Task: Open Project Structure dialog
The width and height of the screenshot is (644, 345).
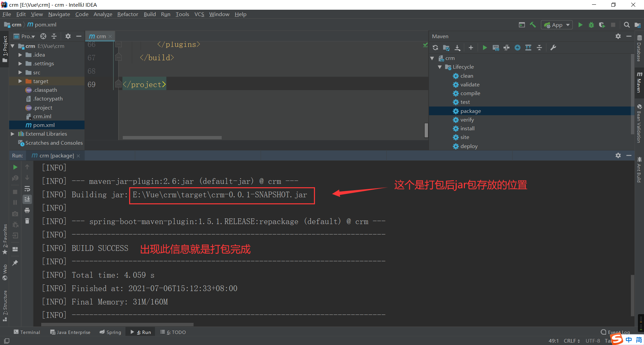Action: pyautogui.click(x=638, y=25)
